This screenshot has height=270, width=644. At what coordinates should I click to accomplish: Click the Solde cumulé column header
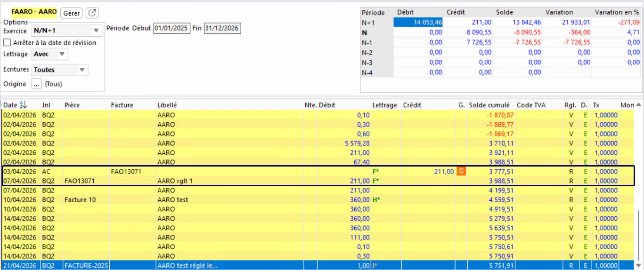pyautogui.click(x=489, y=105)
